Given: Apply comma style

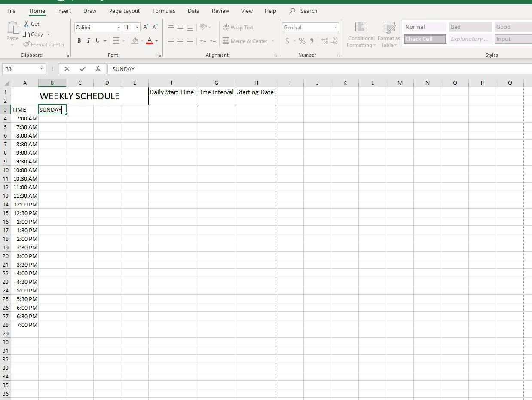Looking at the screenshot, I should point(312,41).
